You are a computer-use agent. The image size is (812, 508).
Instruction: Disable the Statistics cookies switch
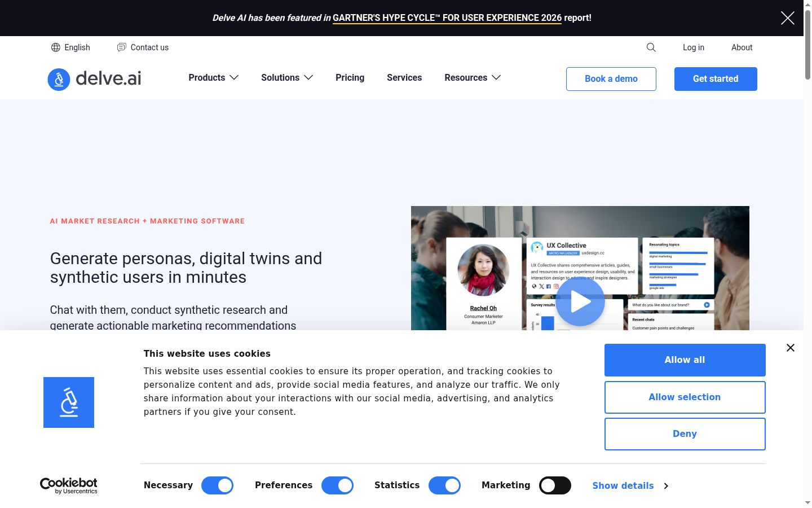click(444, 485)
